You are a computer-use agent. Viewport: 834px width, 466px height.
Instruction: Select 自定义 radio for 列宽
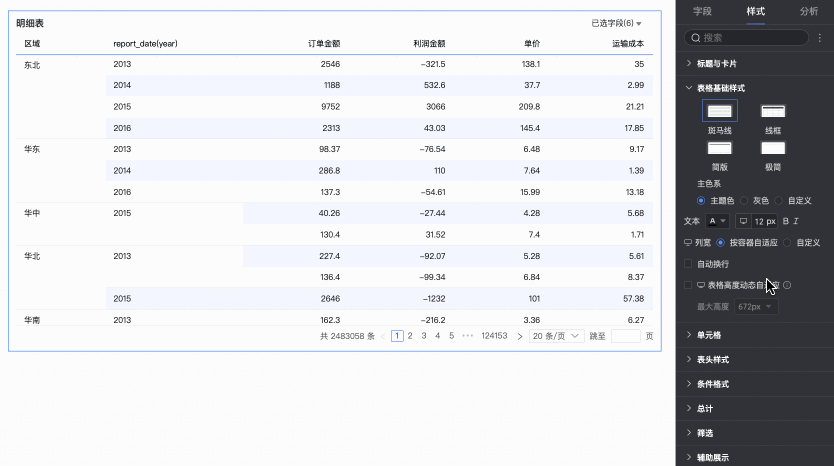pyautogui.click(x=787, y=243)
